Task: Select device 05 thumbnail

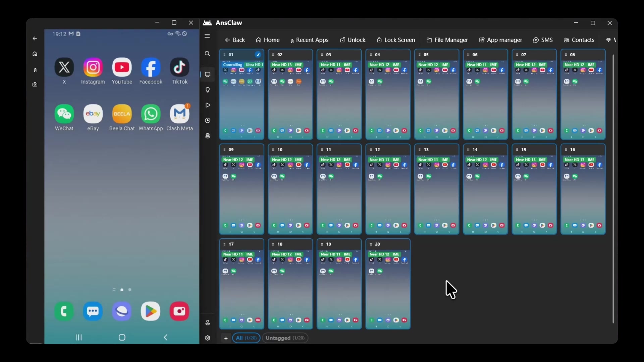Action: point(436,95)
